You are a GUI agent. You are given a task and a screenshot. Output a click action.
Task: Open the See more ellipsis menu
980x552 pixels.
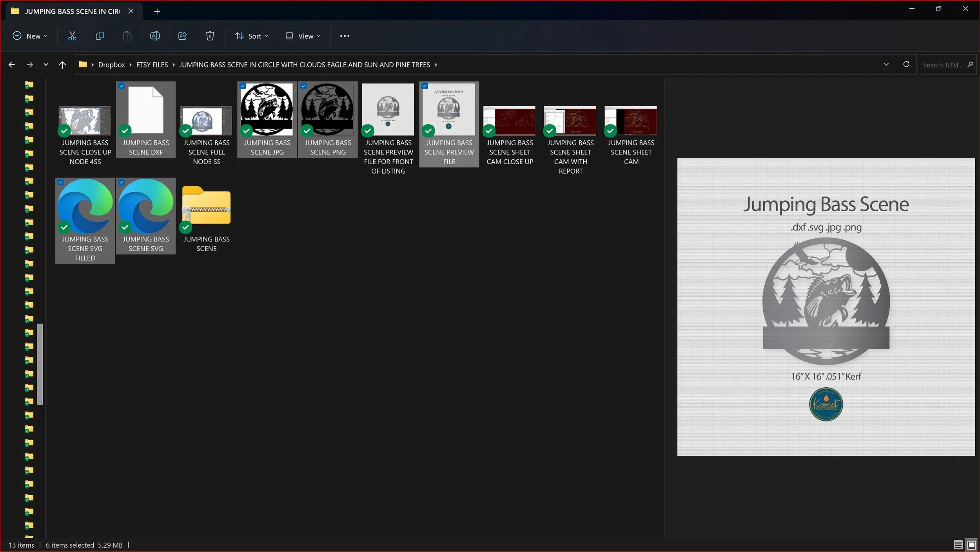click(x=345, y=36)
